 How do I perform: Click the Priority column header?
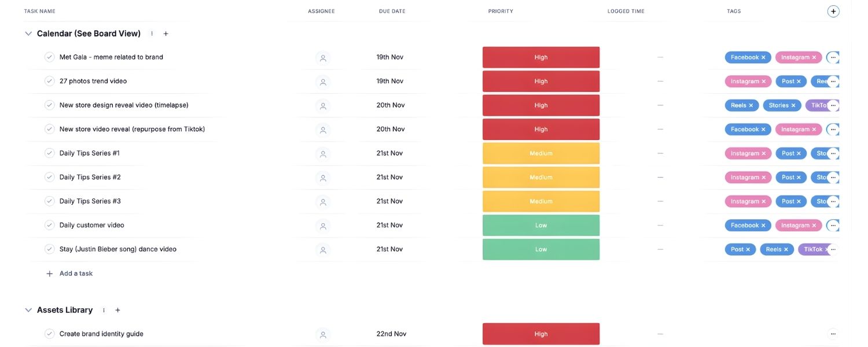[501, 11]
